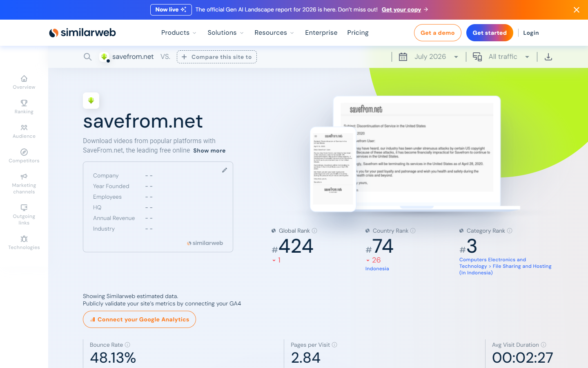Click the Get started button
Viewport: 588px width, 368px height.
point(490,33)
